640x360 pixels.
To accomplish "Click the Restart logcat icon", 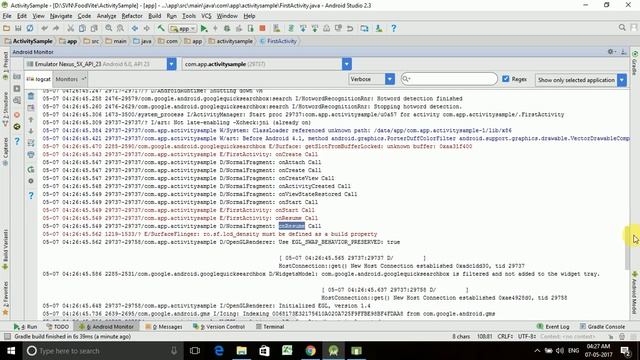I will [31, 169].
